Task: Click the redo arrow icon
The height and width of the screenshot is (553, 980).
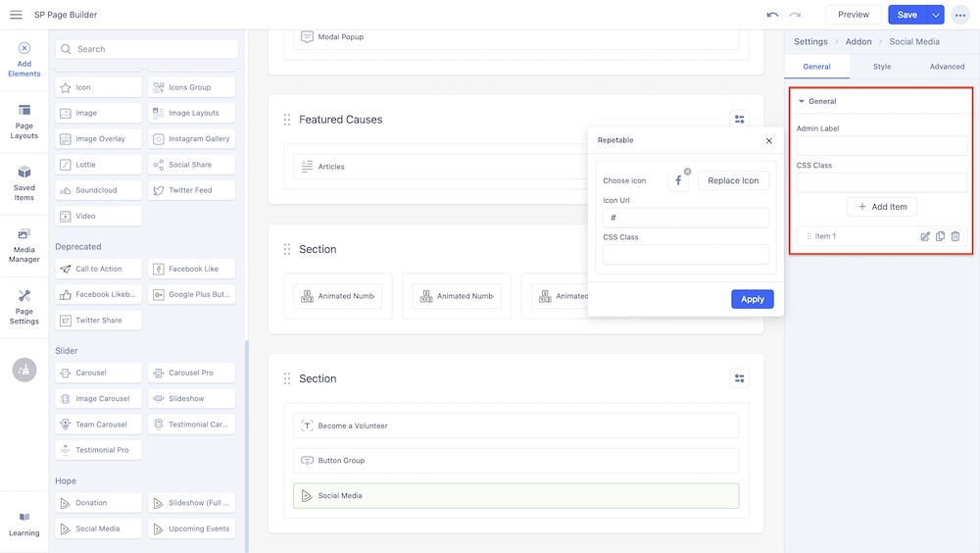Action: click(x=795, y=15)
